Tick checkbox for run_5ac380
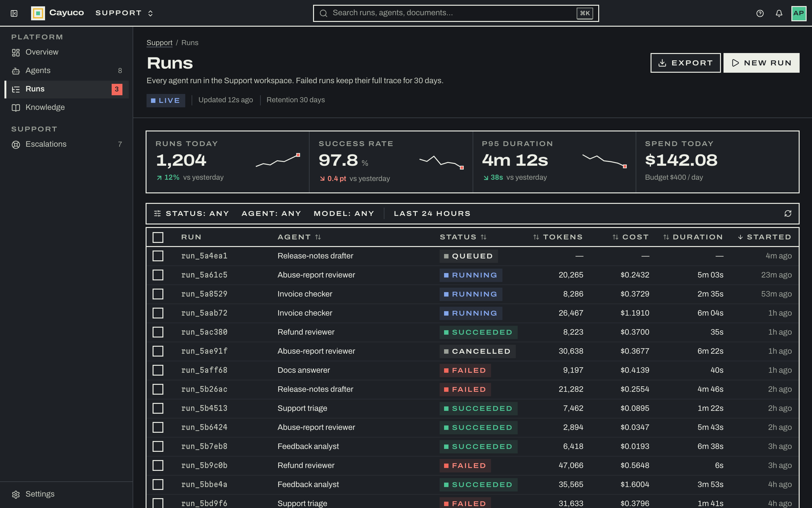The image size is (812, 508). tap(158, 332)
